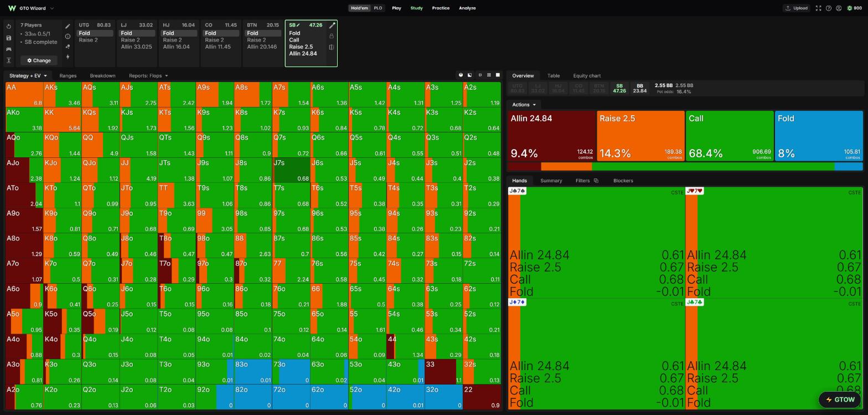Expand the Strategy + EV dropdown
The height and width of the screenshot is (415, 868).
pos(28,76)
